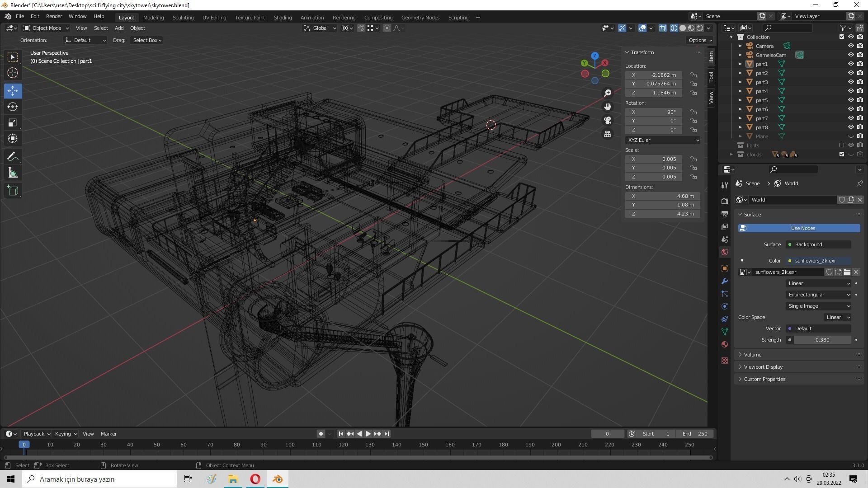
Task: Click the Use Nodes button
Action: [x=799, y=228]
